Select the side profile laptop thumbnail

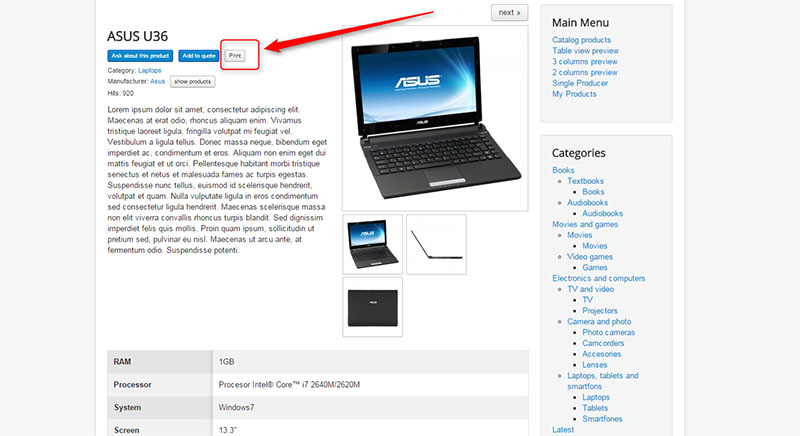[x=436, y=244]
